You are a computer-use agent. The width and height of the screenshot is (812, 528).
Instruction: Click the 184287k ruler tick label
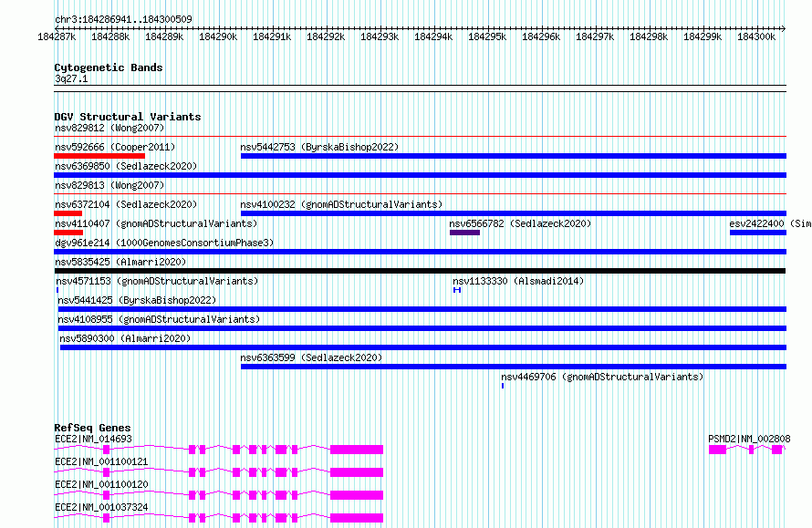pyautogui.click(x=57, y=36)
